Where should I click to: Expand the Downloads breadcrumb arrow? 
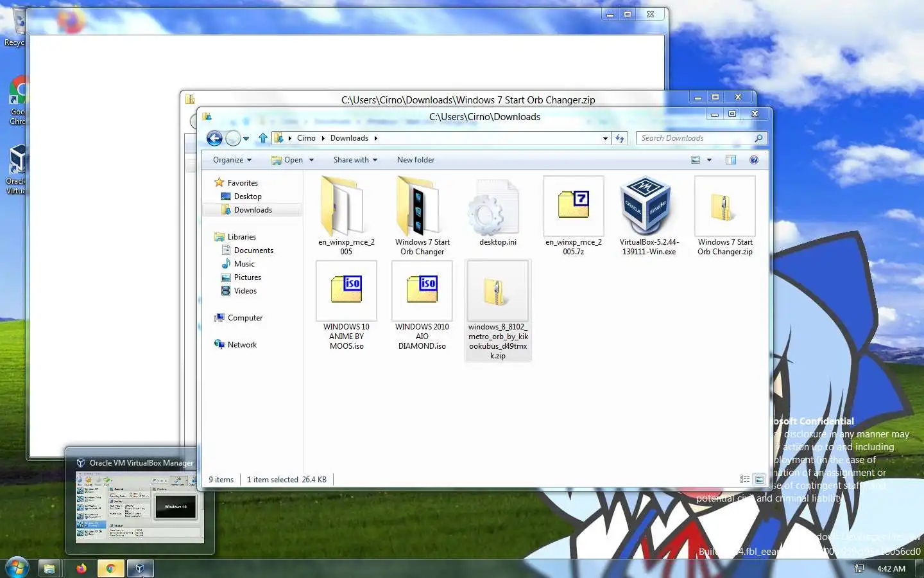pos(375,138)
